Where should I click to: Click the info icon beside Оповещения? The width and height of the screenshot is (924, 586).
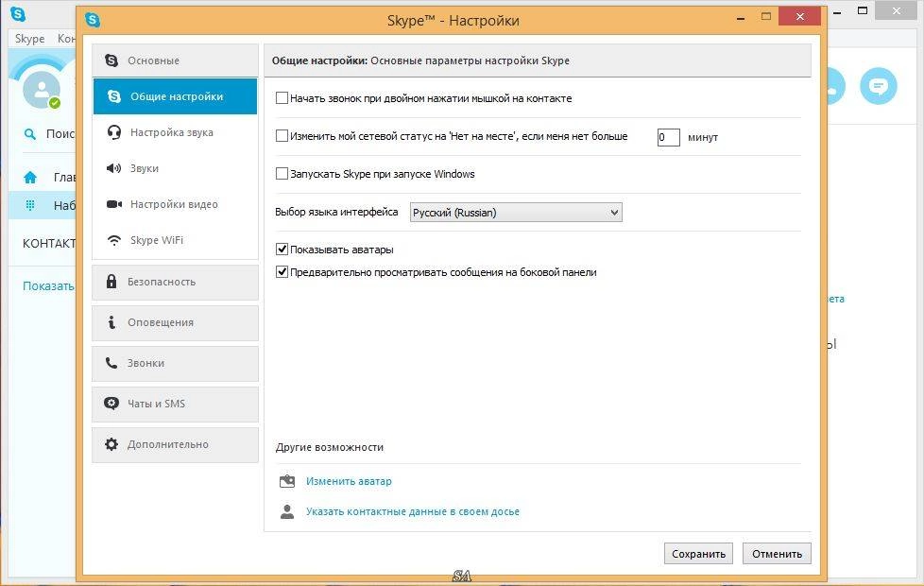pos(111,322)
